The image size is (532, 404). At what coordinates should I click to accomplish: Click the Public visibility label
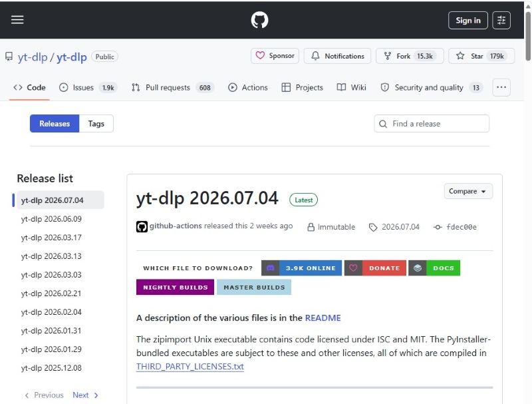pos(104,57)
